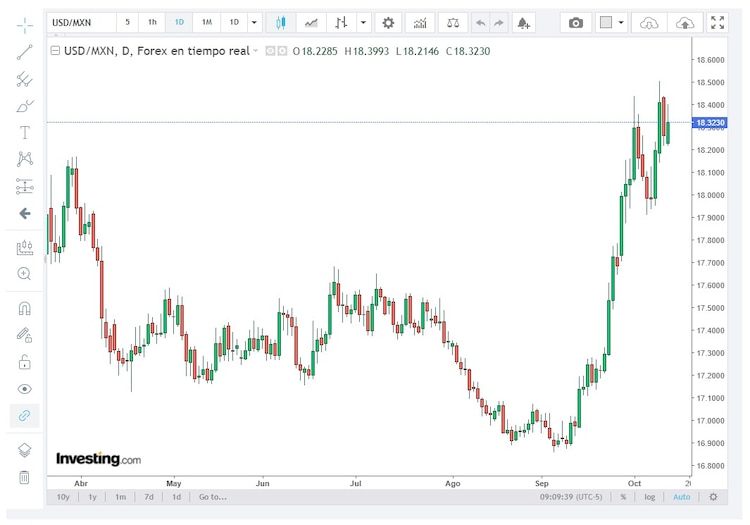
Task: Undo the last chart action
Action: click(481, 22)
